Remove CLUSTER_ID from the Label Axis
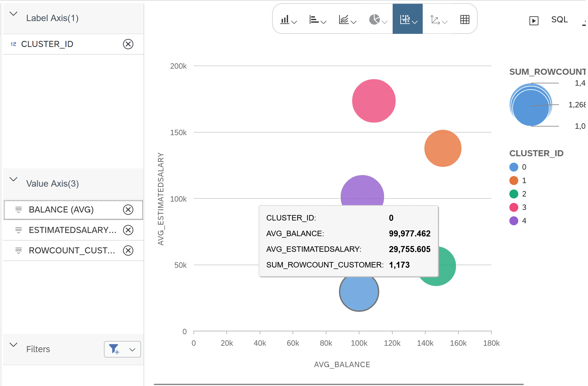588x386 pixels. click(128, 44)
